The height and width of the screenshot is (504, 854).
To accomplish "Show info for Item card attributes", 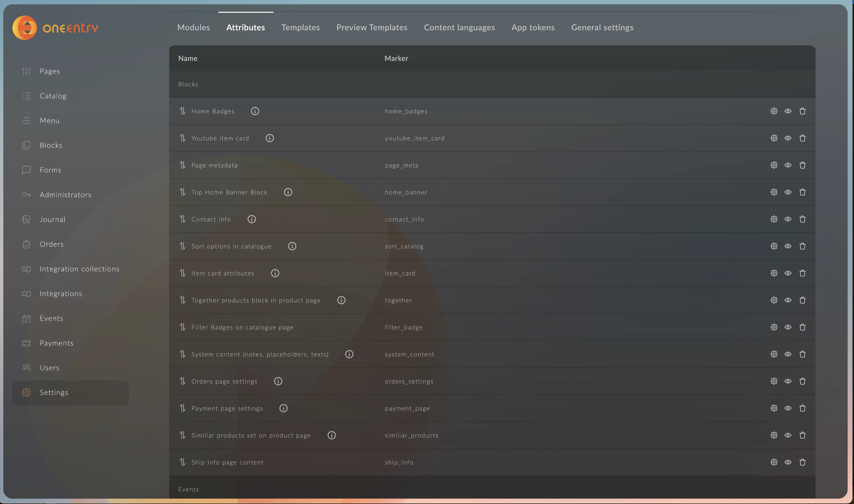I will click(275, 273).
